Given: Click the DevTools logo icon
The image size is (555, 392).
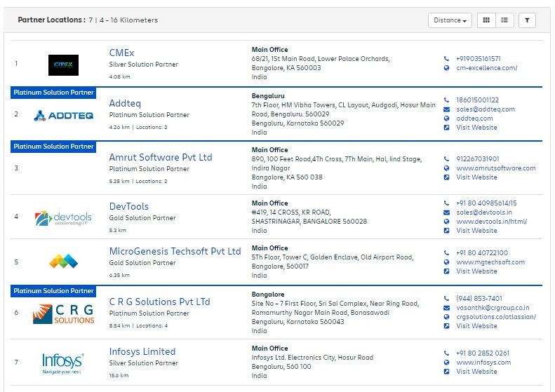Looking at the screenshot, I should tap(64, 218).
